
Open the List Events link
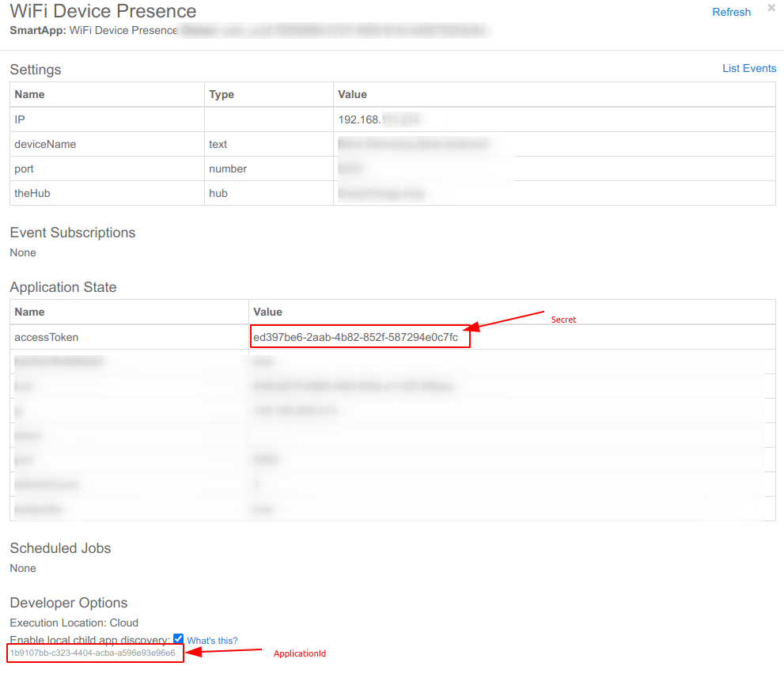749,69
